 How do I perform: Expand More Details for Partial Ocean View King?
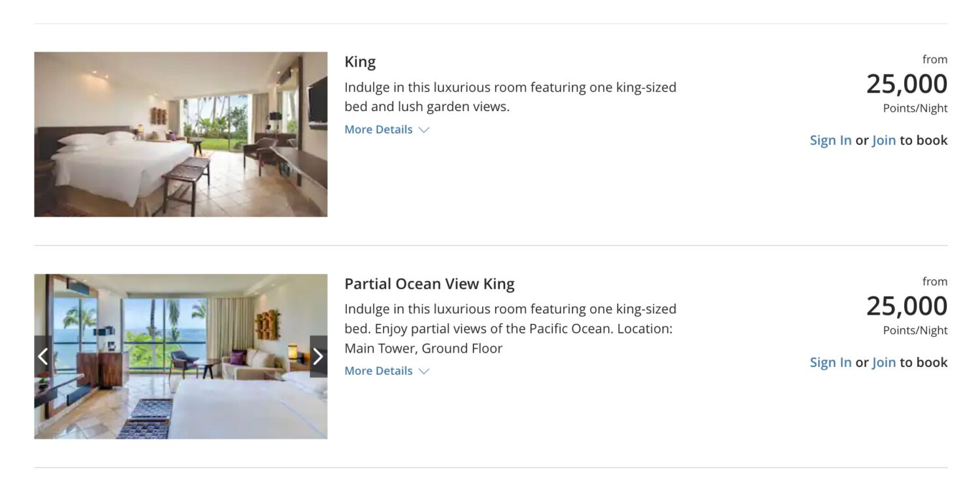click(379, 371)
